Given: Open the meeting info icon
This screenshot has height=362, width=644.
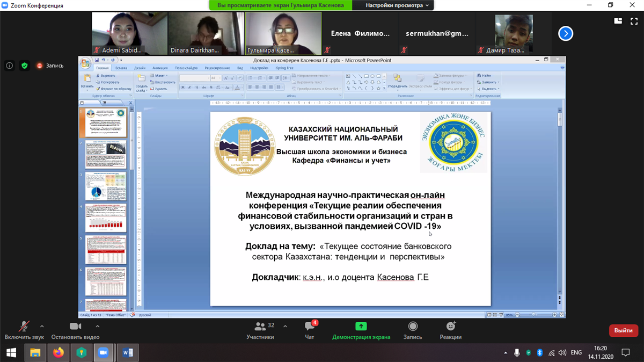Looking at the screenshot, I should [10, 66].
